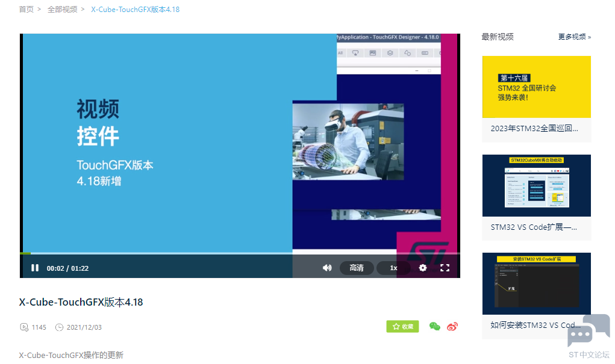
Task: Pause the video playback
Action: tap(35, 268)
